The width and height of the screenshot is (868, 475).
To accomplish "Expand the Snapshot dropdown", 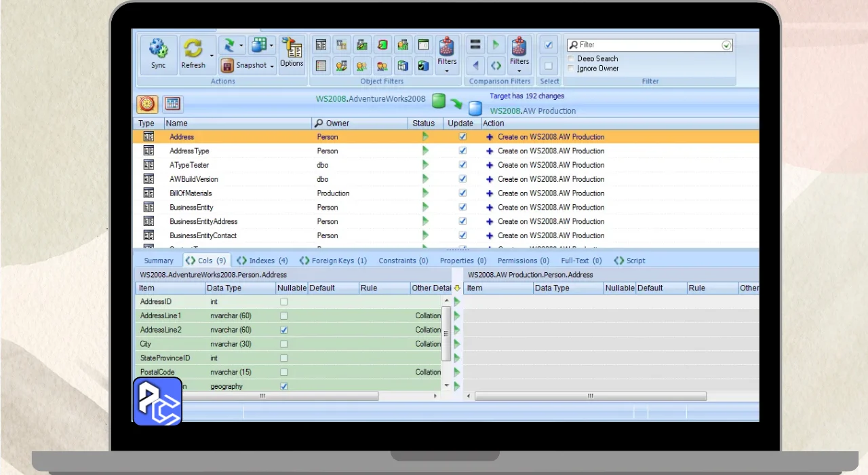I will (x=272, y=66).
